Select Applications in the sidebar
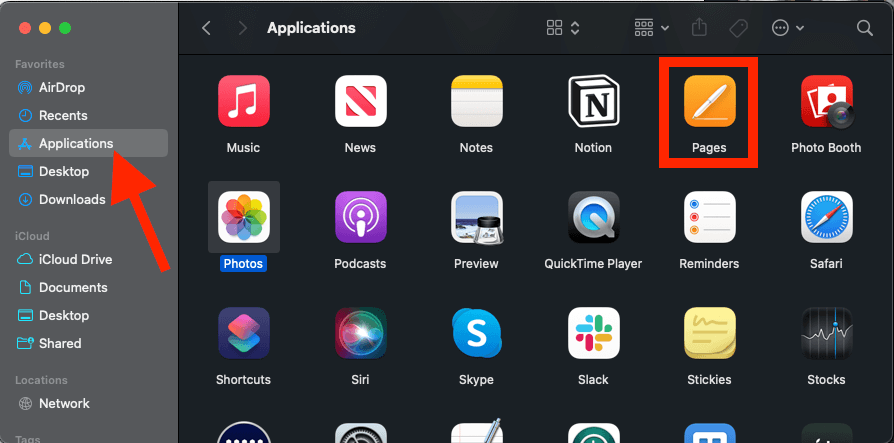This screenshot has width=894, height=443. pyautogui.click(x=88, y=143)
